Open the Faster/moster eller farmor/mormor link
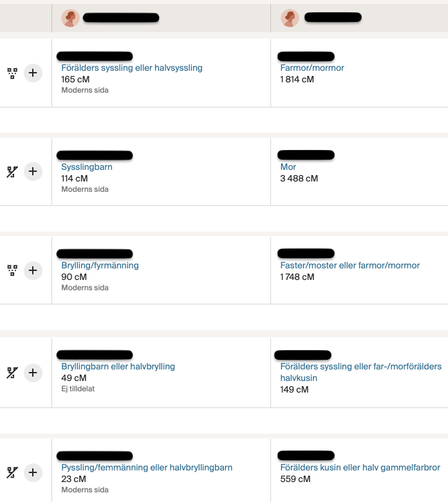The height and width of the screenshot is (502, 448). (x=350, y=265)
